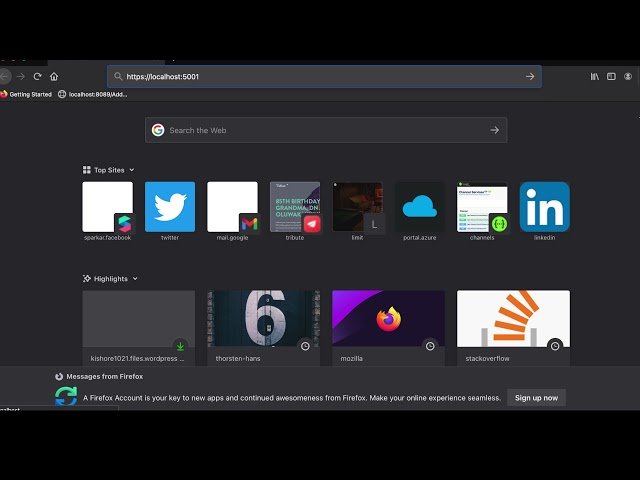Toggle the sidebar view icon
The width and height of the screenshot is (640, 480).
point(611,76)
